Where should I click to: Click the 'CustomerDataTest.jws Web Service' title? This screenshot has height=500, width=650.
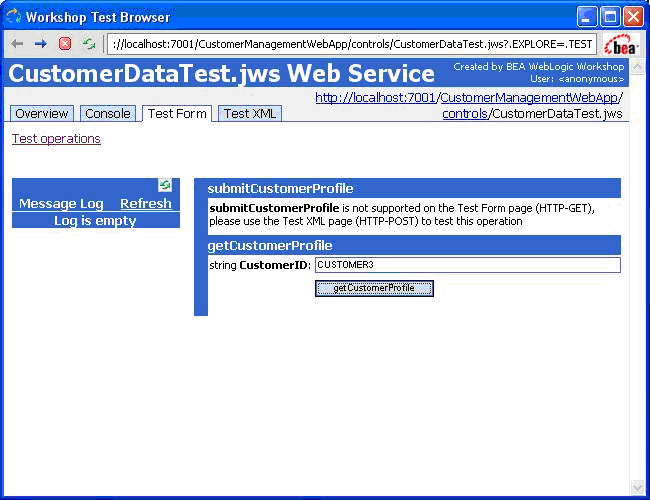pyautogui.click(x=221, y=73)
